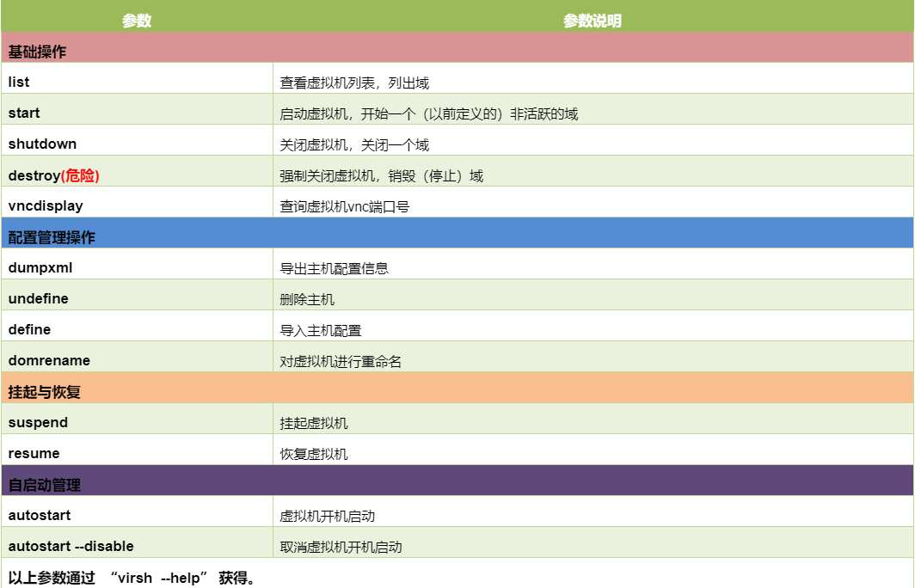Viewport: 915px width, 588px height.
Task: Click the 'vncdisplay' command cell
Action: pyautogui.click(x=137, y=202)
